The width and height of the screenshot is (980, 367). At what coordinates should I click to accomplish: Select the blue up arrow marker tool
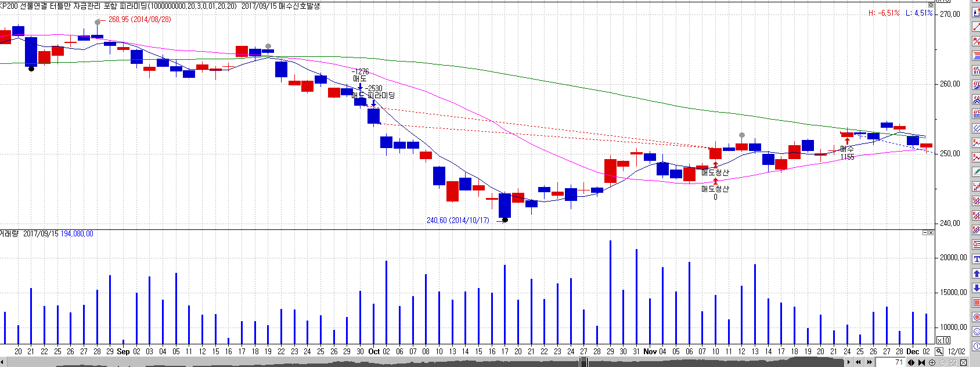point(976,274)
